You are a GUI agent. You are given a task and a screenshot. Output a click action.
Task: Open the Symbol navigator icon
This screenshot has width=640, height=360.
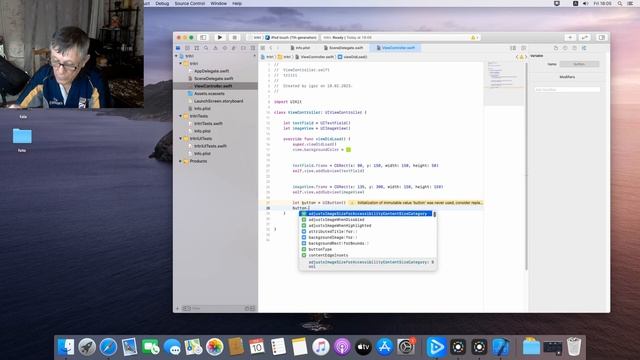197,48
